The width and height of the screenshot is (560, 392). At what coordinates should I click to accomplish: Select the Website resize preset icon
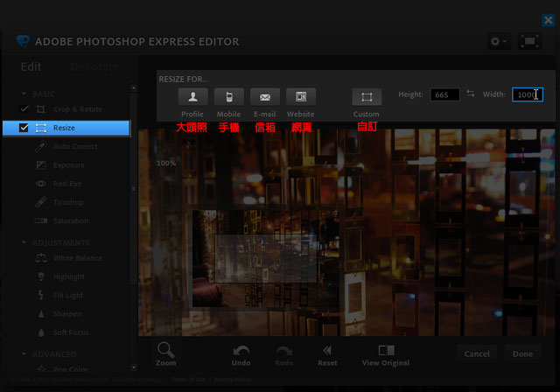point(301,97)
